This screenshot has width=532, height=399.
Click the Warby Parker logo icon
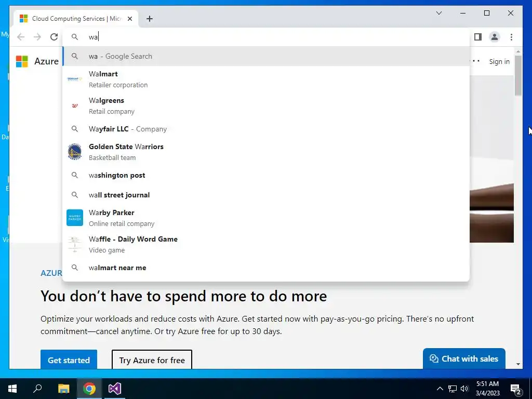coord(75,218)
